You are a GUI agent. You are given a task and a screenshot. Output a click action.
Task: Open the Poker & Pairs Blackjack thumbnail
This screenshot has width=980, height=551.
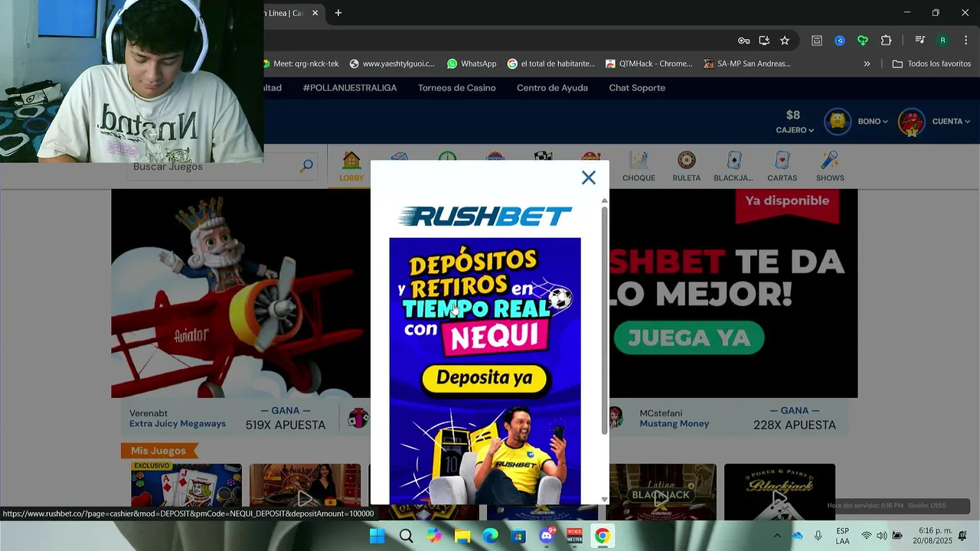(x=779, y=492)
